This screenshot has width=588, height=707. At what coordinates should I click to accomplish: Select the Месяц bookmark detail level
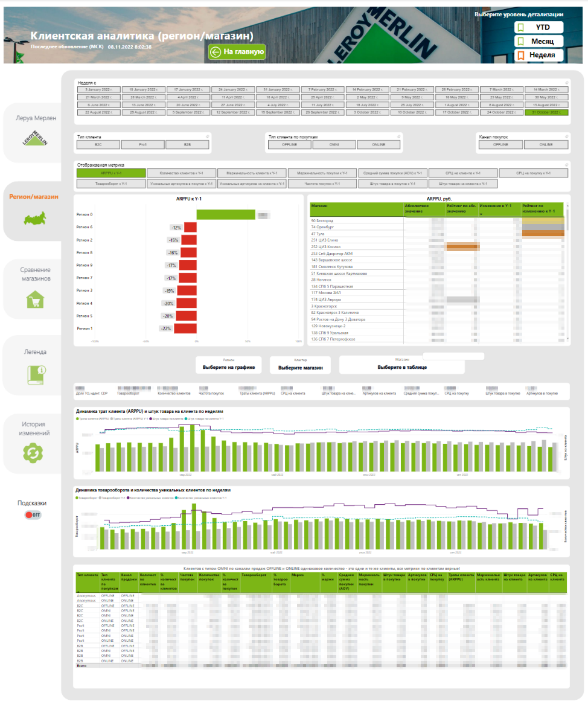[x=539, y=41]
